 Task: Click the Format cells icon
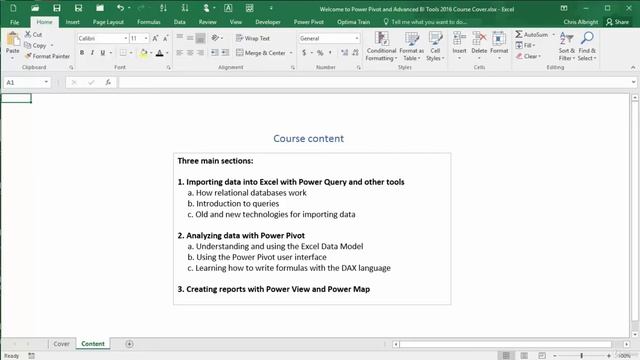pos(499,39)
